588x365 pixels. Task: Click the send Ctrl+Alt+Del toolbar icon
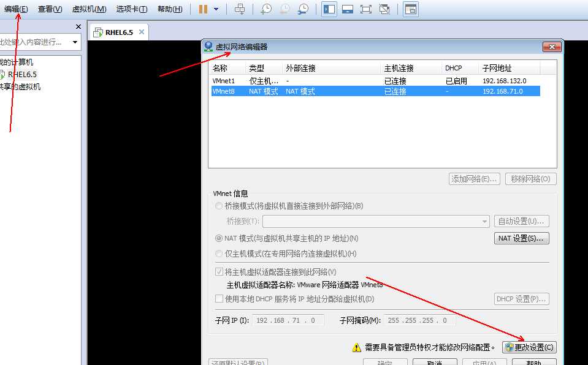(x=240, y=9)
